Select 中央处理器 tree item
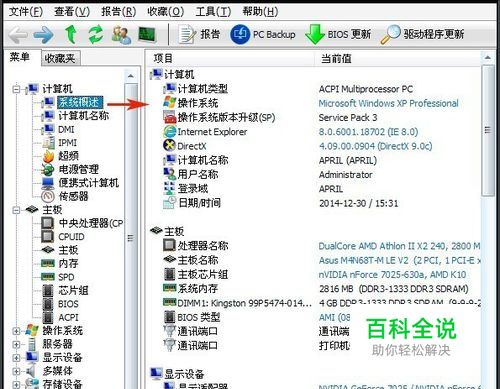Screen dimensions: 500x389 point(91,223)
